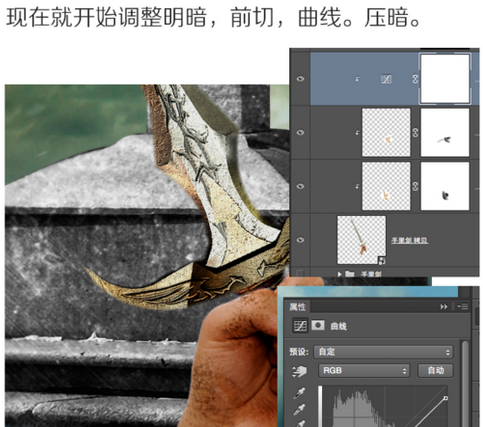Click the curve's top-right control point
Viewport: 483px width, 427px height.
pos(445,398)
